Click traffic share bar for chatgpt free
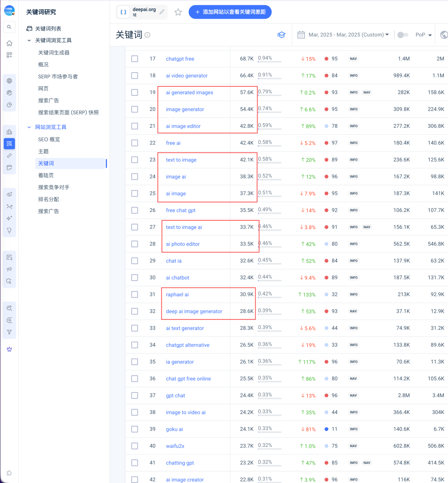This screenshot has width=448, height=483. click(x=269, y=61)
